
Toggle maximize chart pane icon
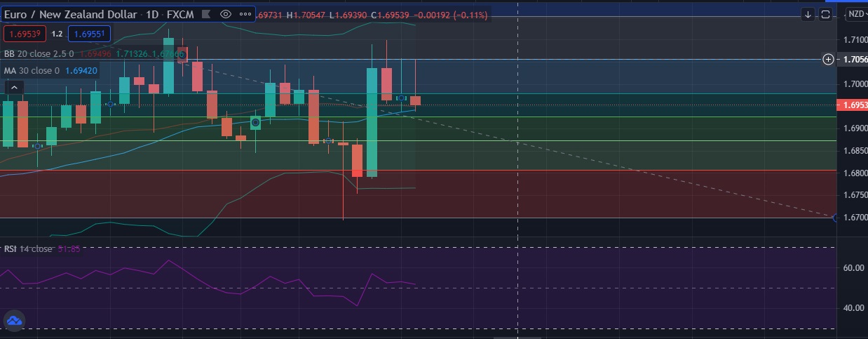(x=825, y=14)
